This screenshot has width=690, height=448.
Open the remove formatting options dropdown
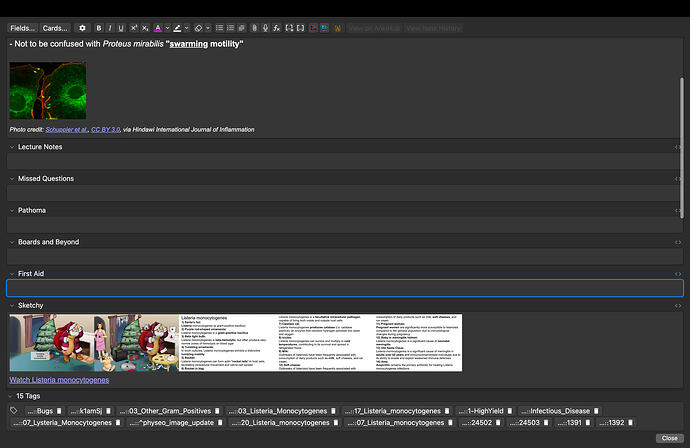click(x=208, y=28)
